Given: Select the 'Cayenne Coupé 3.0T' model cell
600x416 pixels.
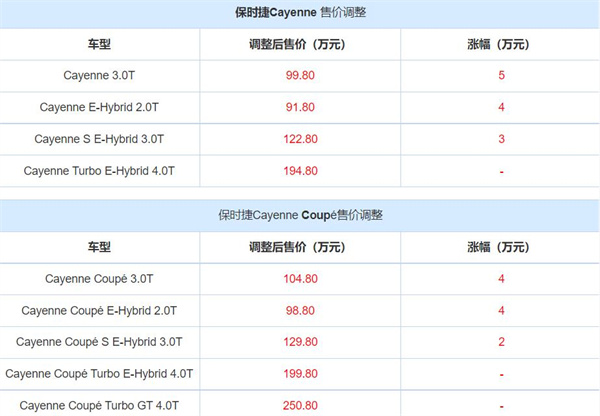Looking at the screenshot, I should (99, 279).
